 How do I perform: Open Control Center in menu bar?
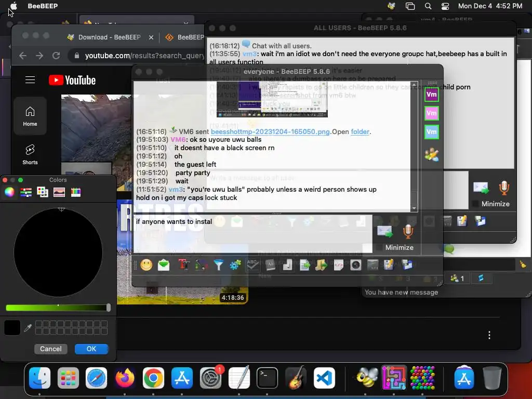(445, 6)
